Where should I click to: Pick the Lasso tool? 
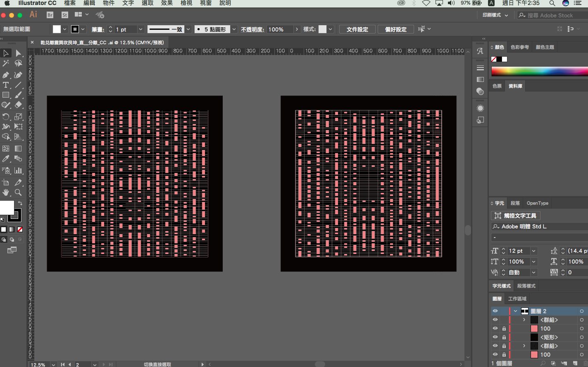coord(18,63)
